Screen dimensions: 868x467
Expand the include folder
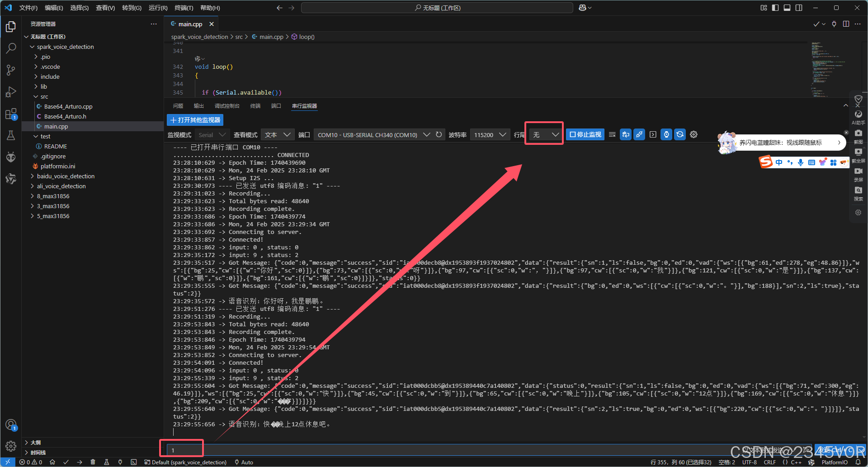[50, 76]
